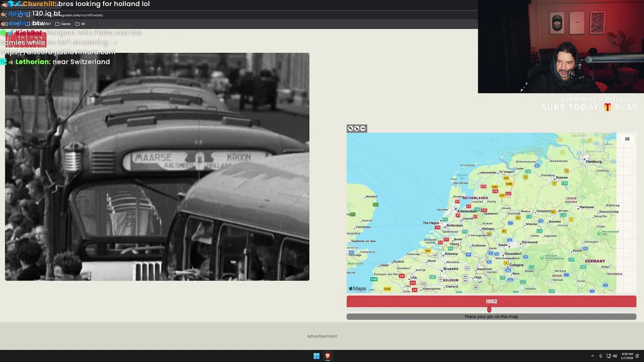
Task: Open the notification center icon
Action: pyautogui.click(x=637, y=356)
